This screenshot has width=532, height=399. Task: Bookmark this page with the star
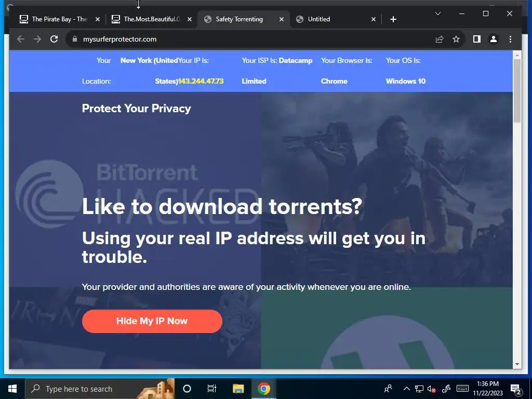tap(456, 39)
